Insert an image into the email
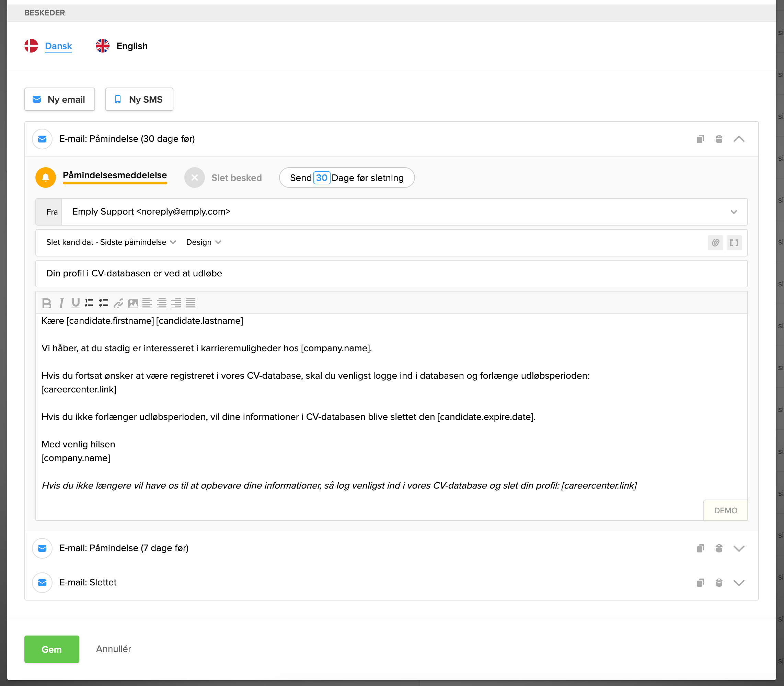784x686 pixels. (133, 303)
